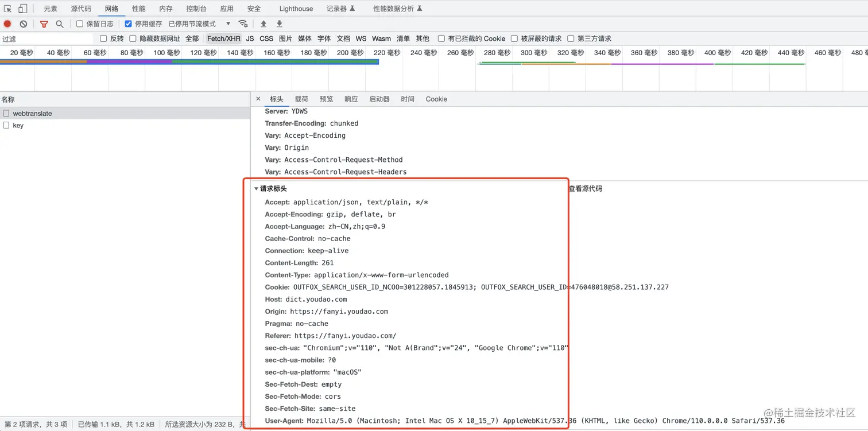
Task: Show the 响应 tab of request
Action: pos(351,99)
